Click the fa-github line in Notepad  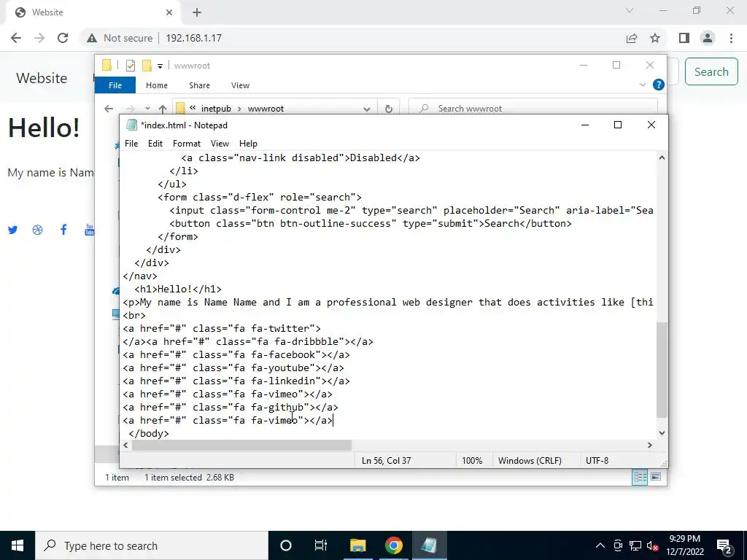coord(231,407)
